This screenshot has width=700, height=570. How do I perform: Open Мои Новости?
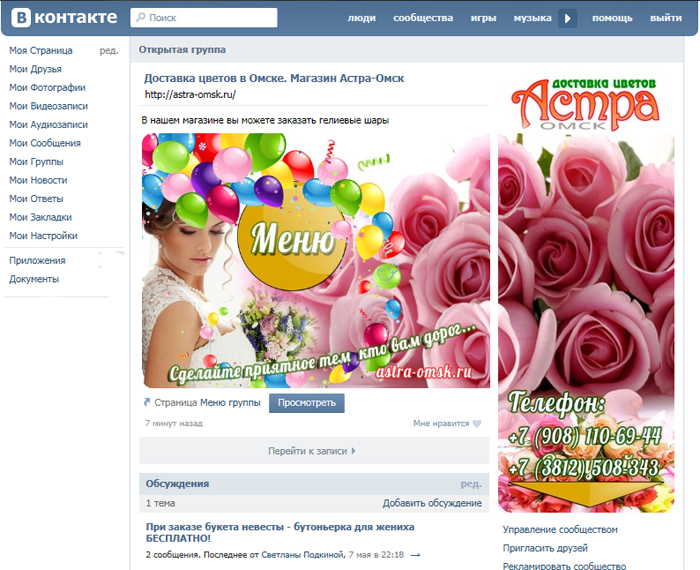tap(38, 180)
